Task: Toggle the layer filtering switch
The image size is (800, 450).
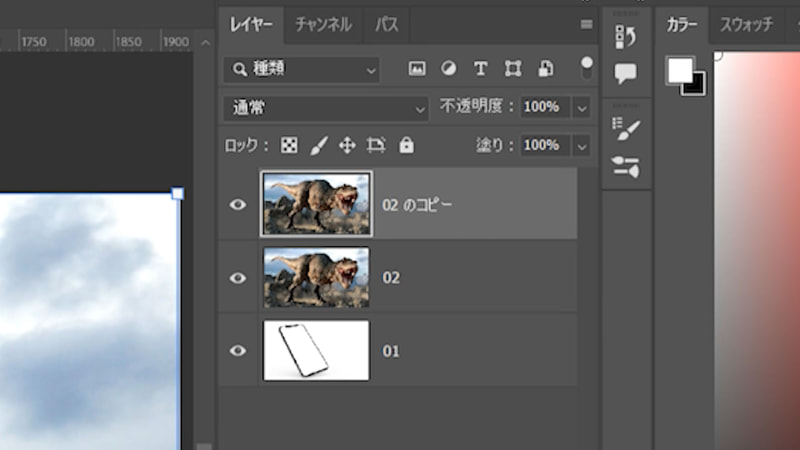Action: [x=587, y=68]
